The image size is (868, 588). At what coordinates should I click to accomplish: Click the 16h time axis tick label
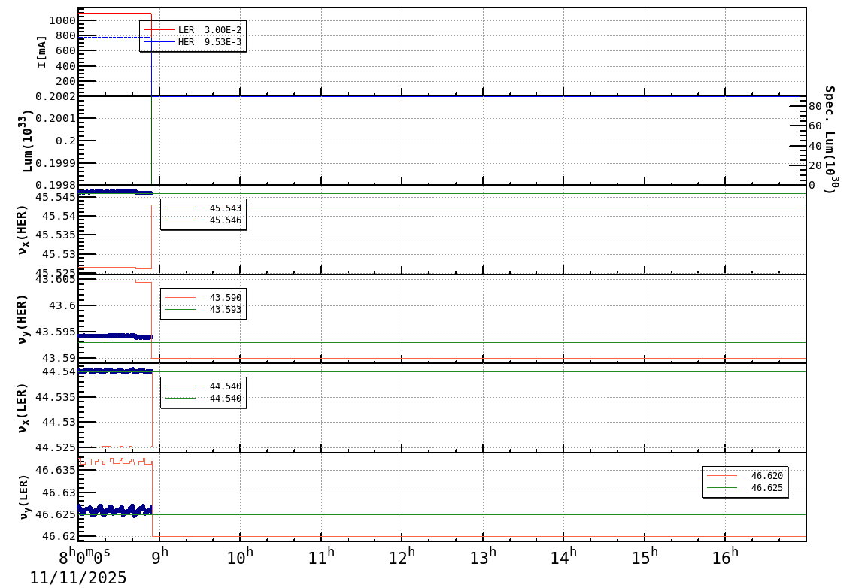(724, 557)
